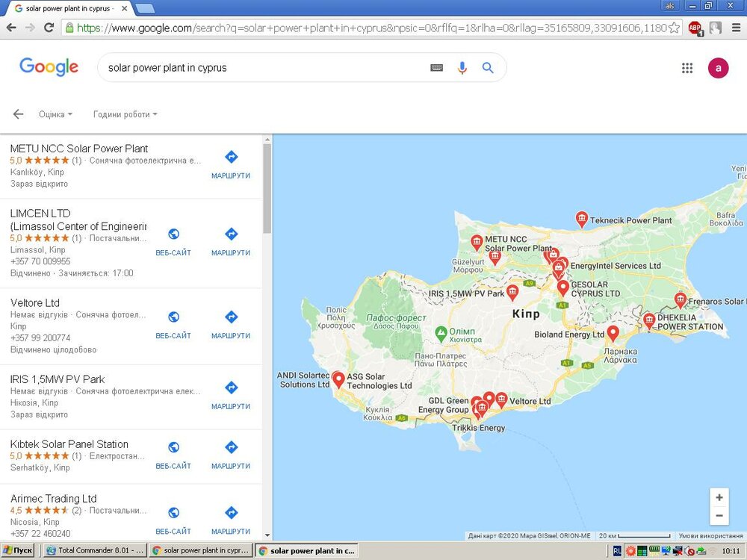Open the IRIS 1,5MW PV Park listing
Screen dimensions: 747x560
tap(58, 379)
